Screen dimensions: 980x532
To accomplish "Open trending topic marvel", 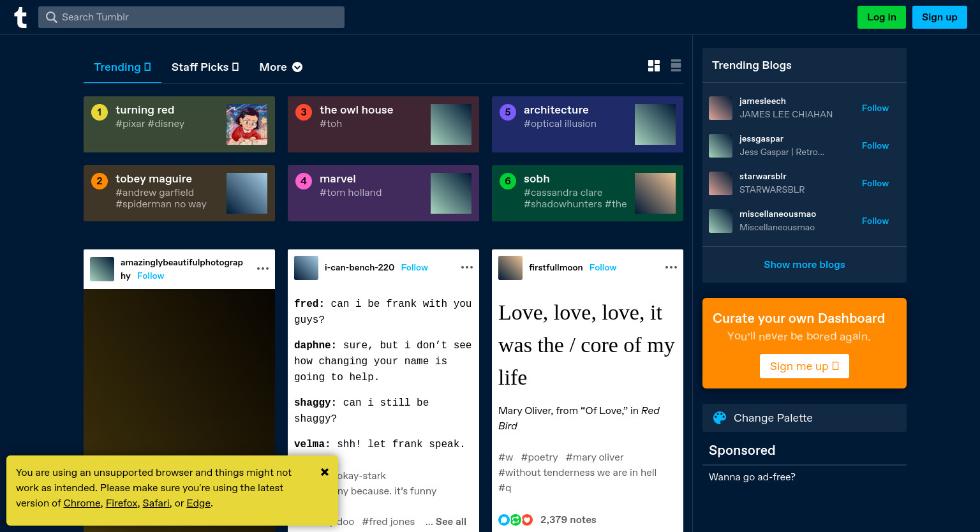I will [x=383, y=193].
